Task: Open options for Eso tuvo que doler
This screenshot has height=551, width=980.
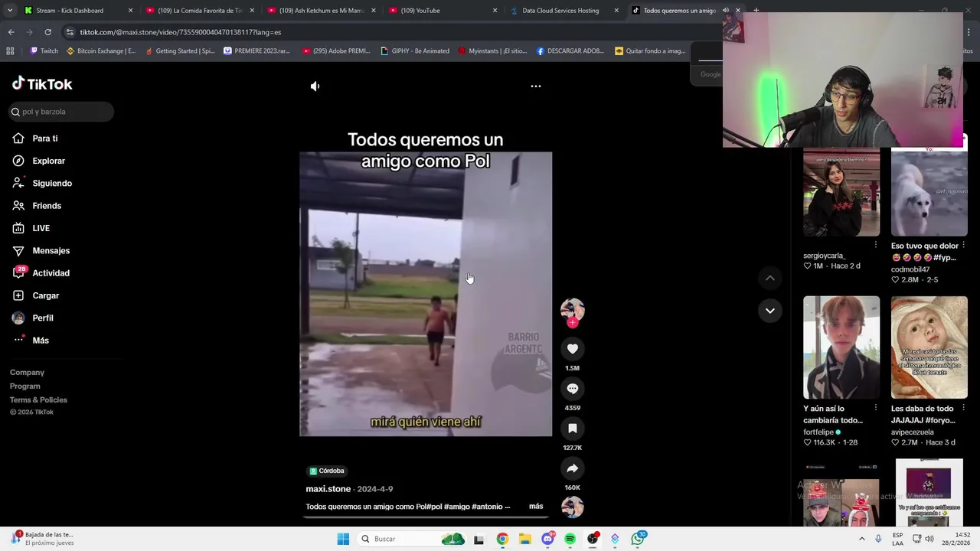Action: tap(963, 245)
